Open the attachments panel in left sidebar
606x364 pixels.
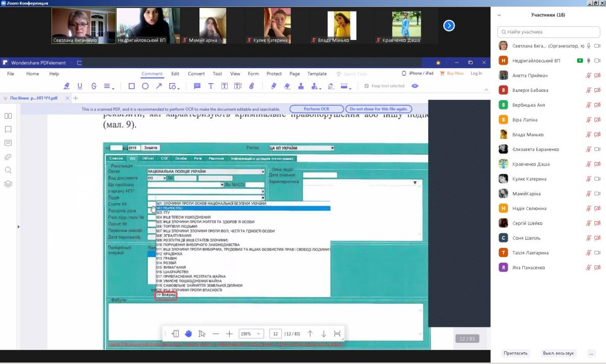pyautogui.click(x=8, y=157)
